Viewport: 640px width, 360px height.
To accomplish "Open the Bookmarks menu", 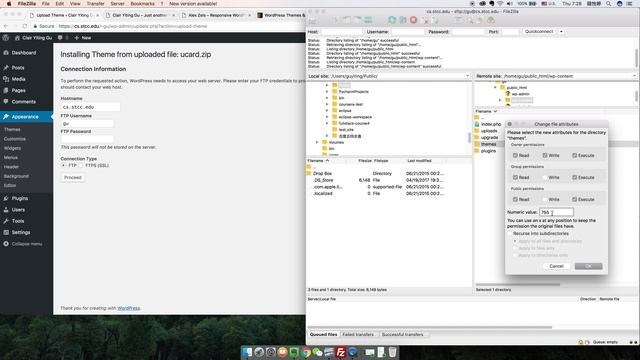I will (142, 4).
